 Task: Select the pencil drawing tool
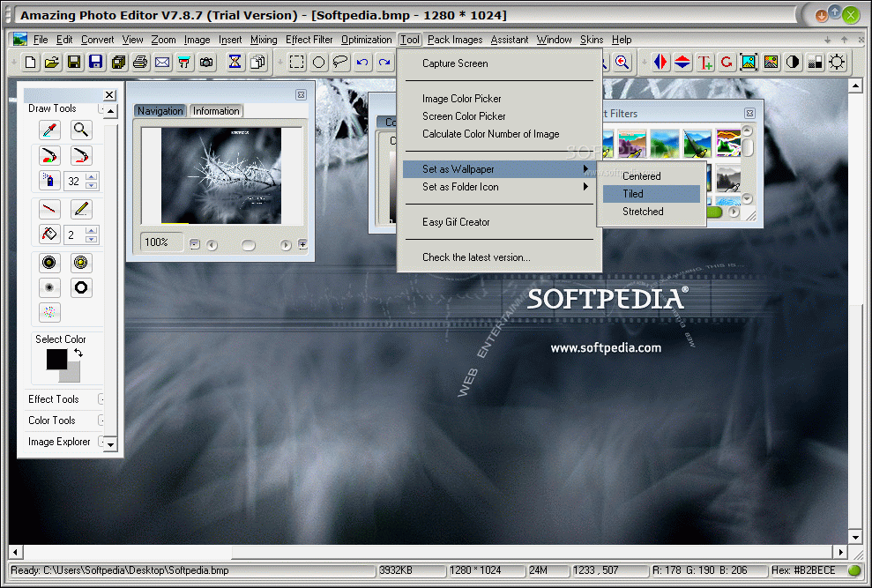[81, 209]
